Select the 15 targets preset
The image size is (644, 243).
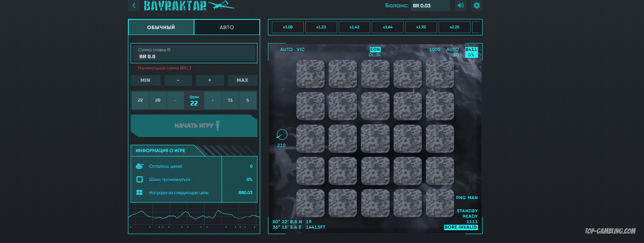coord(230,100)
